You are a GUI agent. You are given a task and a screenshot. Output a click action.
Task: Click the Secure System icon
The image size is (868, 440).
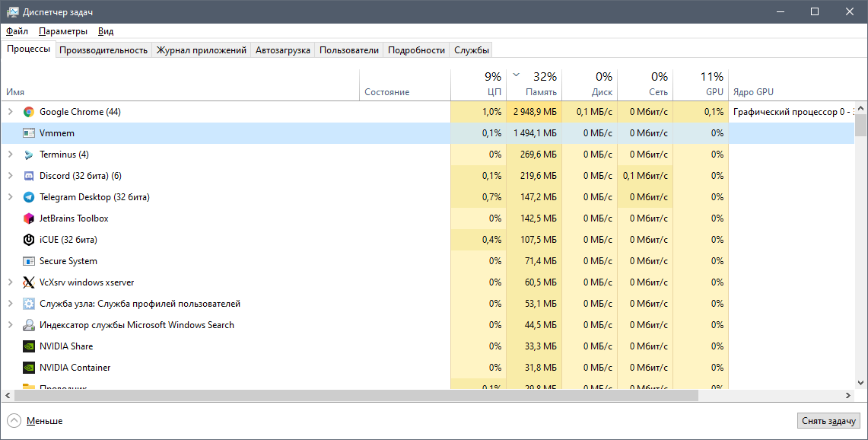29,261
